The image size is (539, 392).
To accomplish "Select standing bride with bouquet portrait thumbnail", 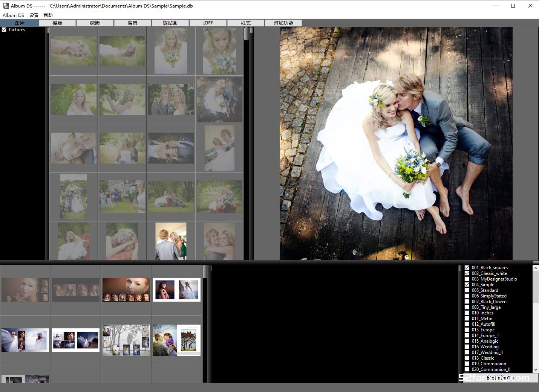I will [171, 51].
